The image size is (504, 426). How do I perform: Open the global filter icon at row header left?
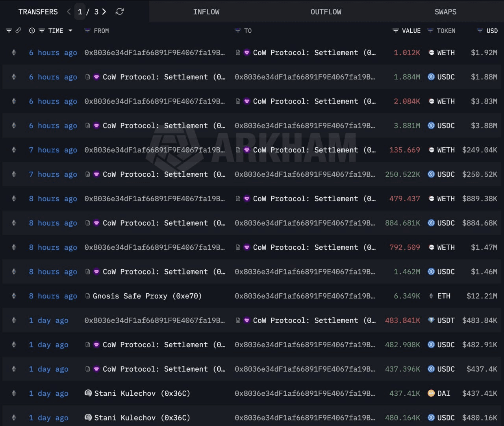coord(9,30)
